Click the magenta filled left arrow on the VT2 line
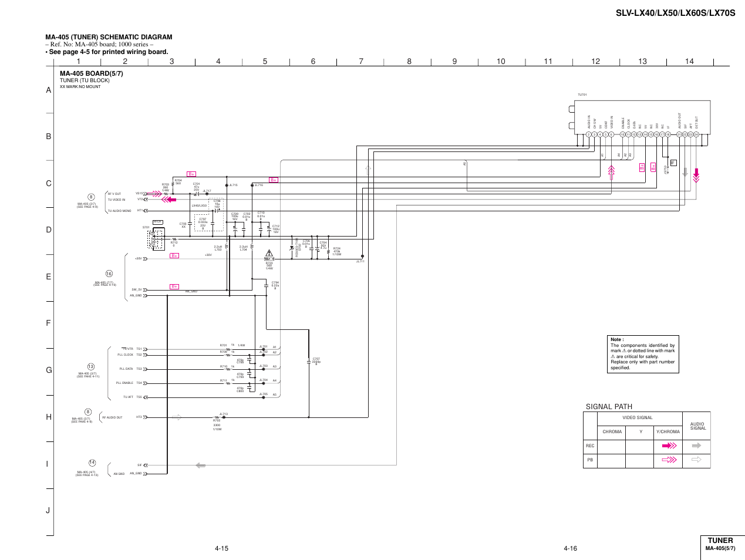The image size is (745, 560). pos(168,200)
